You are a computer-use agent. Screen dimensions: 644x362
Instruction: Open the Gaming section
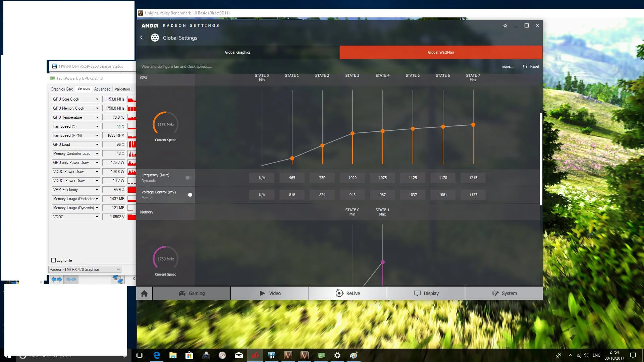click(192, 293)
